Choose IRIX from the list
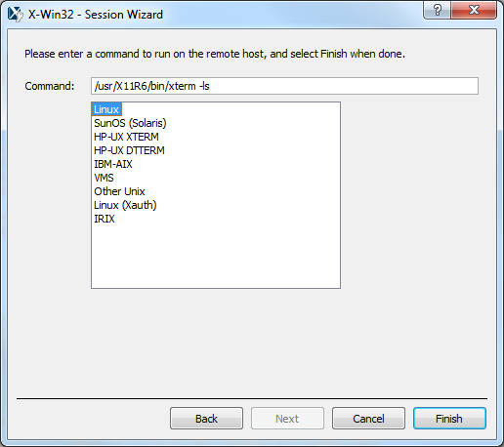 coord(105,219)
